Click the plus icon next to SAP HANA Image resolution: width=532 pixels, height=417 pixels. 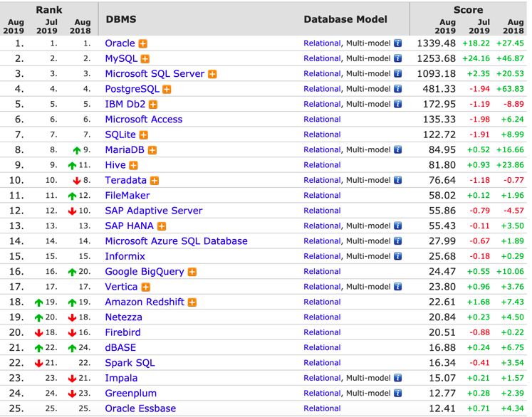[162, 226]
